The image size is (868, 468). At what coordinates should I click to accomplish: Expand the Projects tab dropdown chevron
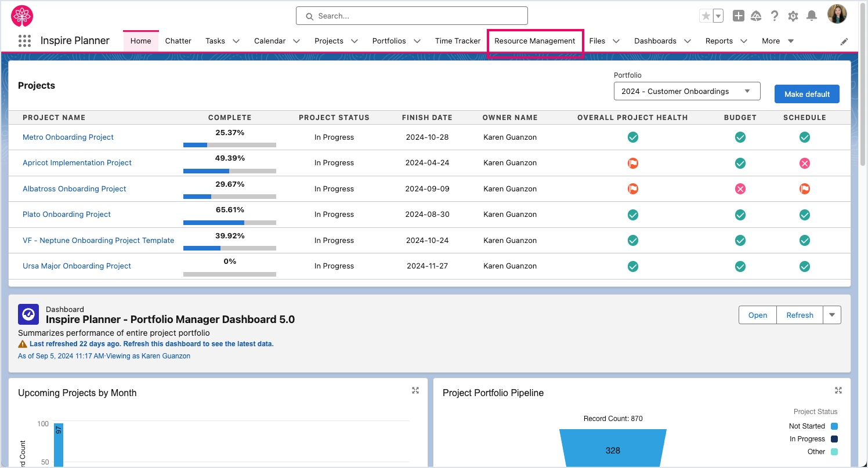tap(355, 41)
